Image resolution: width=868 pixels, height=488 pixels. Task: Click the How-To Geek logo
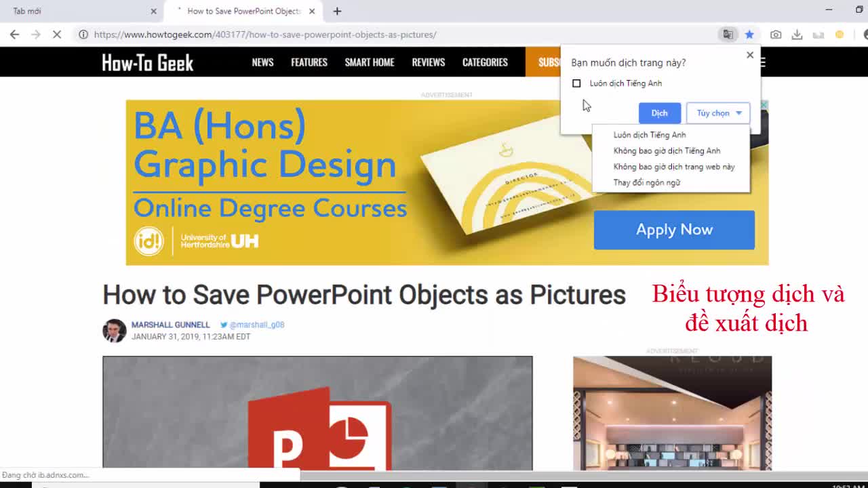pyautogui.click(x=148, y=62)
